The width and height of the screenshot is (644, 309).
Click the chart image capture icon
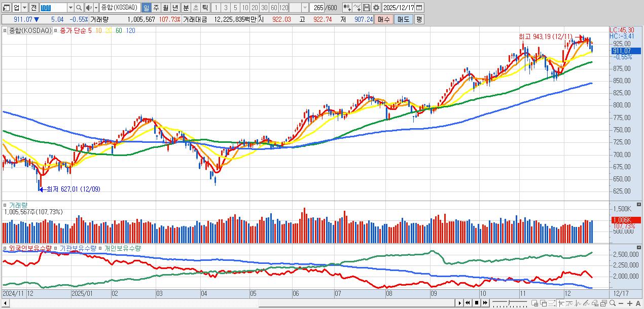point(603,303)
